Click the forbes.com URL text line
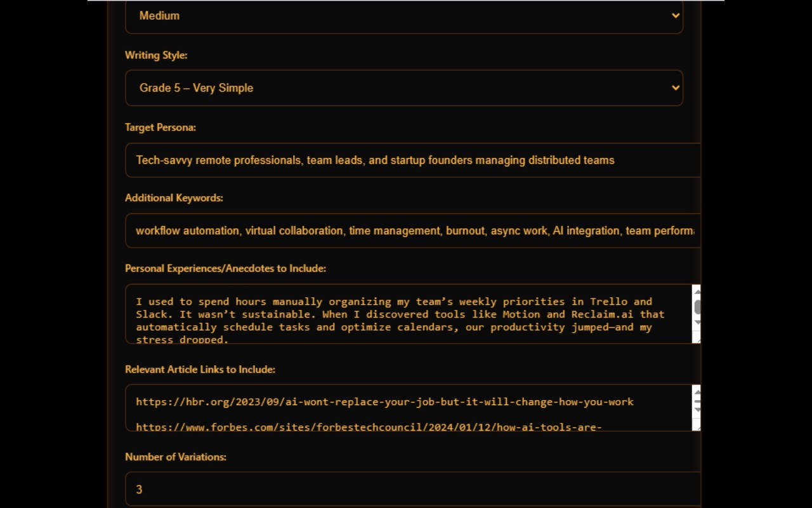The image size is (812, 508). tap(369, 427)
